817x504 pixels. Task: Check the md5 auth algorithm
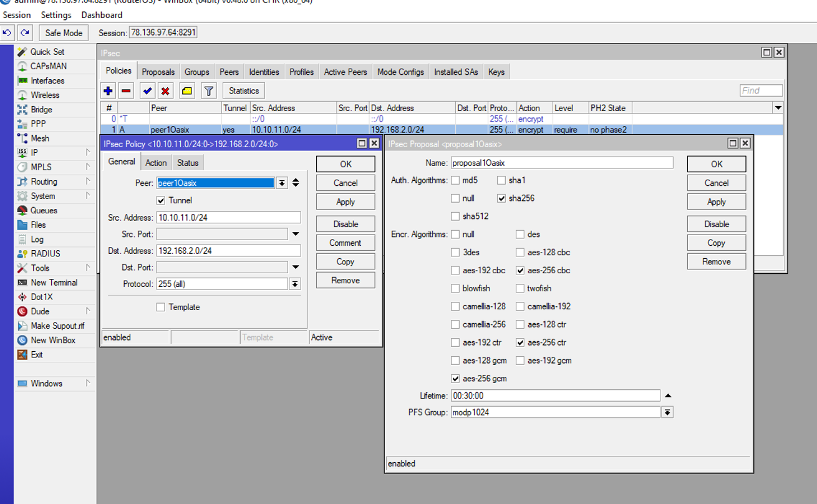coord(455,180)
